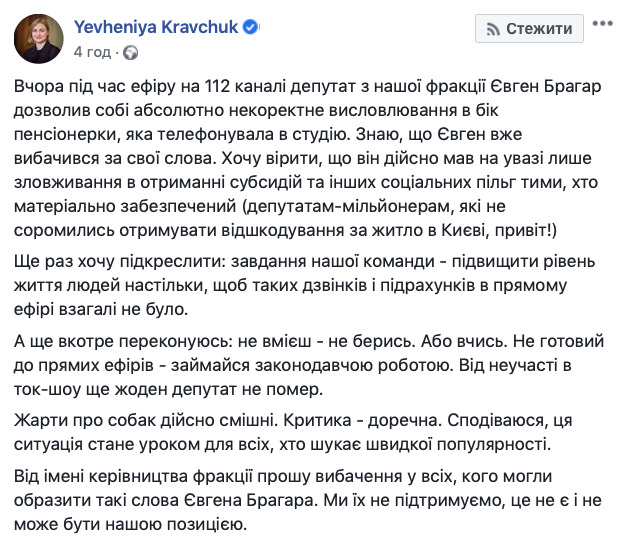Click the Стежити follow button

pyautogui.click(x=529, y=29)
